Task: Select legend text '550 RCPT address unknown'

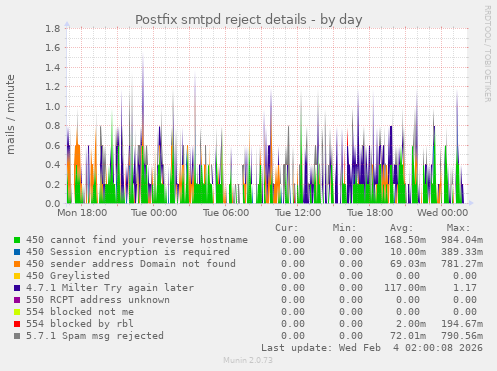Action: [98, 300]
